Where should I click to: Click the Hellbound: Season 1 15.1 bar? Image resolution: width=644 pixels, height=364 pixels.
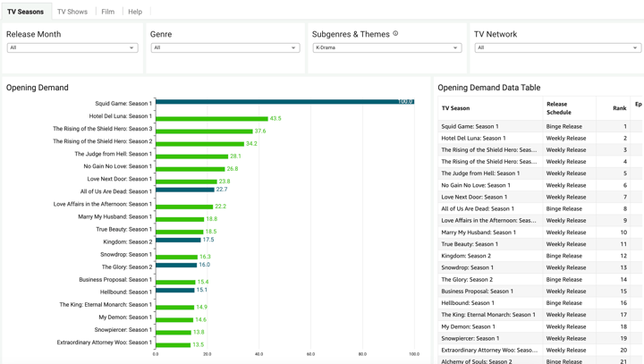click(175, 290)
